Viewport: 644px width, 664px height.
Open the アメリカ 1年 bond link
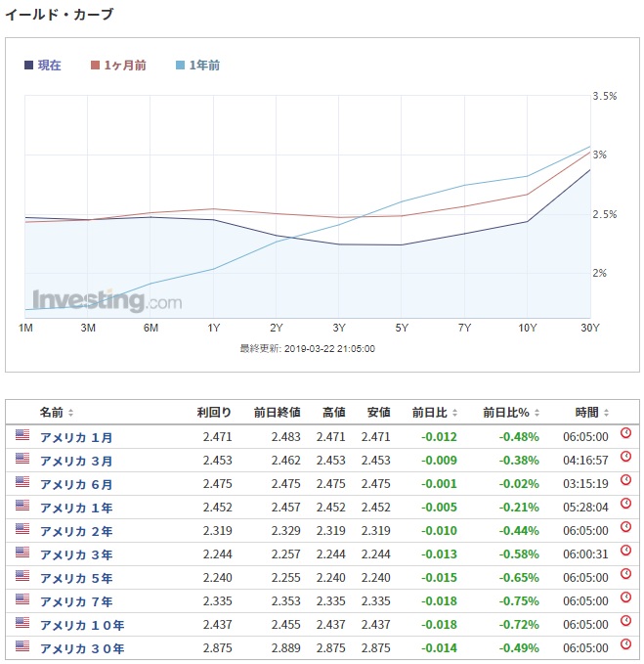point(76,508)
